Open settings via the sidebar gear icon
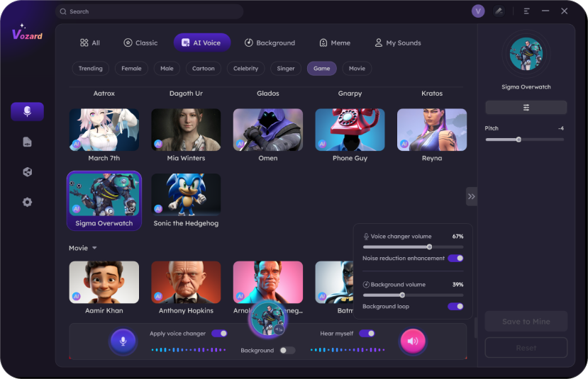Screen dimensions: 588x379 click(27, 202)
